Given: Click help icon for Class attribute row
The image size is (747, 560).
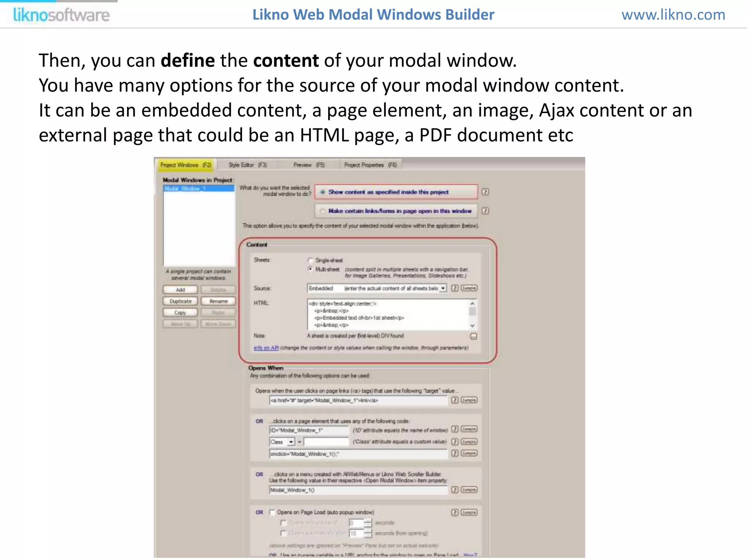Looking at the screenshot, I should pyautogui.click(x=454, y=442).
